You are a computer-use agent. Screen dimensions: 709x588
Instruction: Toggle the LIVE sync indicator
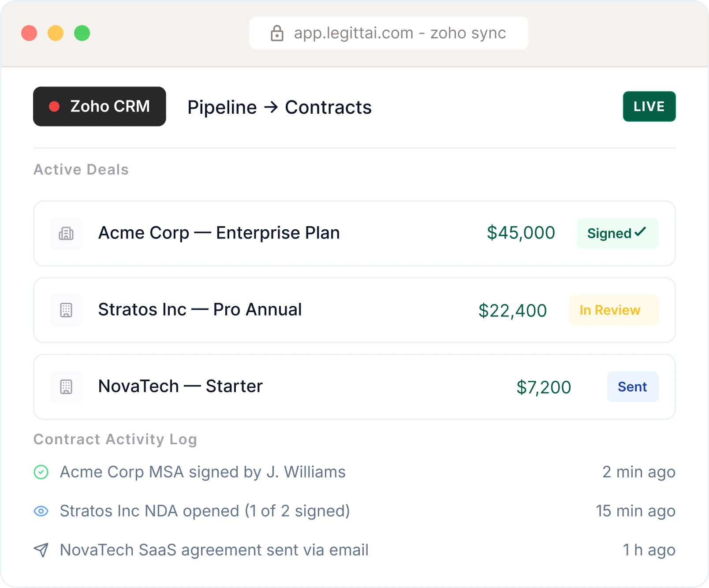coord(649,106)
